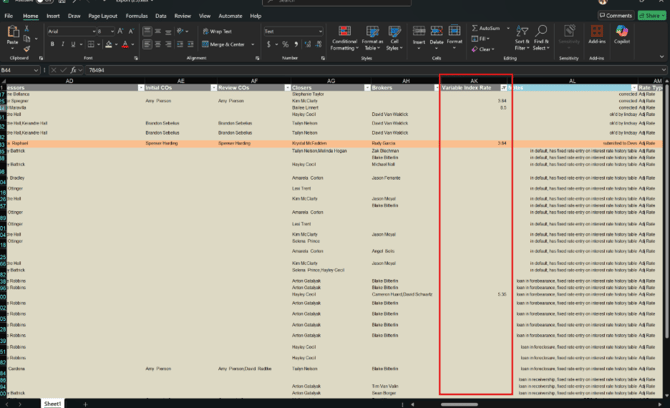Click the formula bar containing 76494

click(x=375, y=70)
